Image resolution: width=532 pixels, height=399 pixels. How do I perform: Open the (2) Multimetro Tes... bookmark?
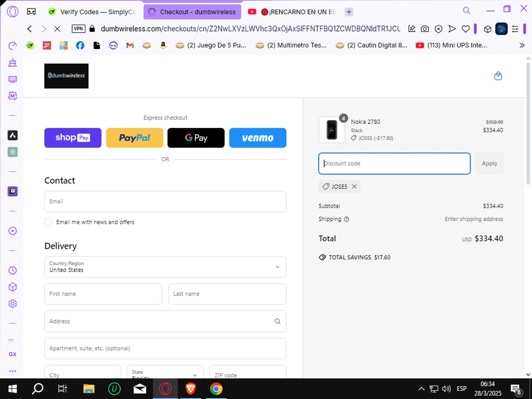tap(291, 45)
